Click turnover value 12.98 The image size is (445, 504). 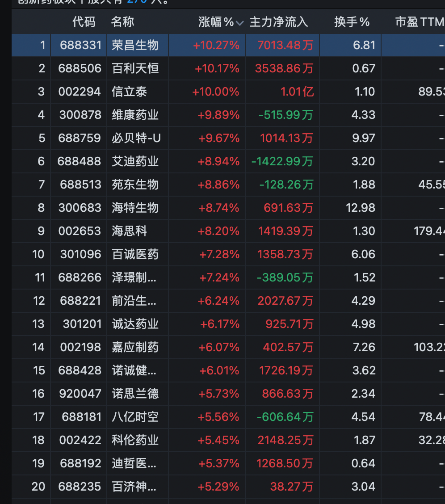[361, 208]
